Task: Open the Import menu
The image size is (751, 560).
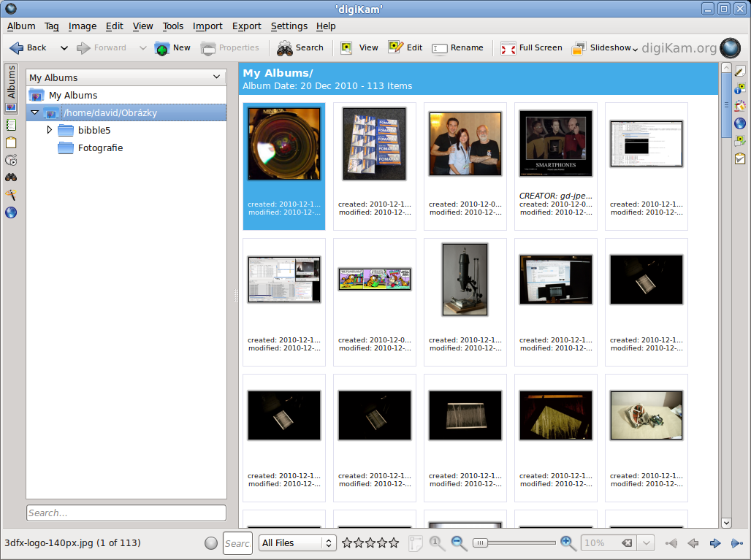Action: coord(208,26)
